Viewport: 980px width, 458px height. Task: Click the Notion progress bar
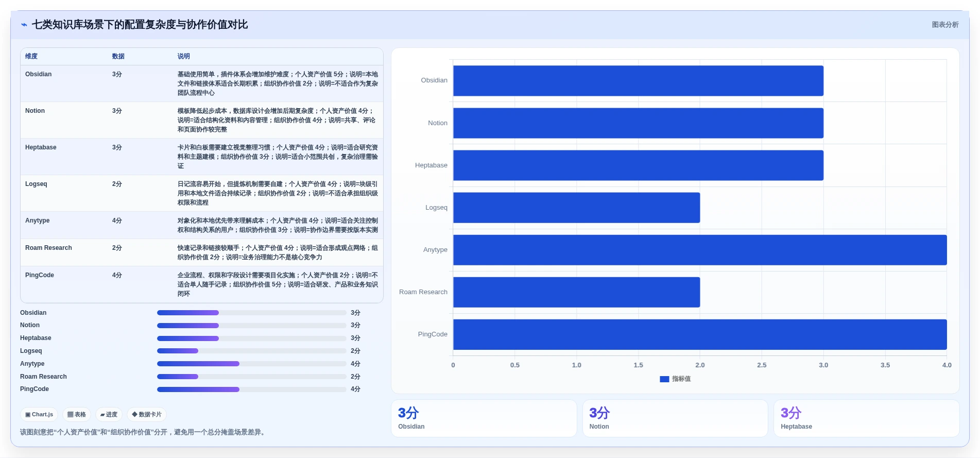(x=251, y=326)
